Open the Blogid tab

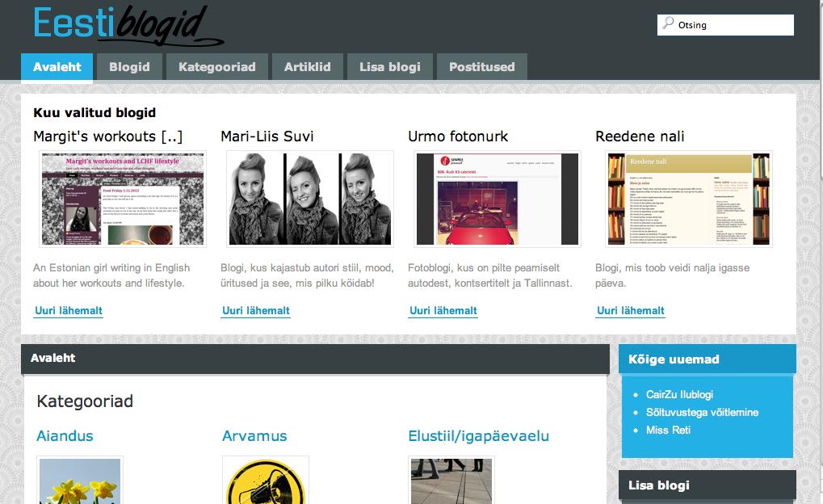130,67
